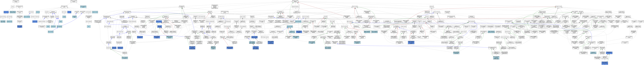Click the 'membrane raft' blue node
The image size is (644, 65).
(x=35, y=21)
